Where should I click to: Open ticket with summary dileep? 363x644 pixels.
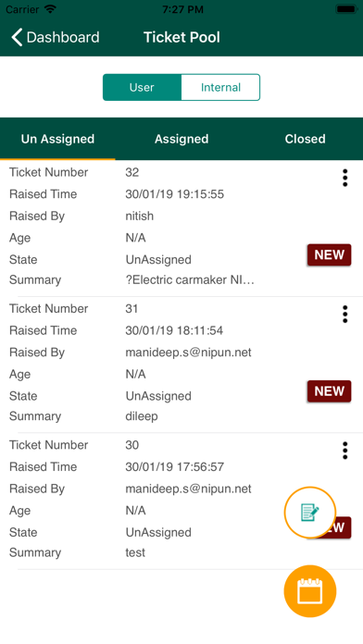coord(181,365)
